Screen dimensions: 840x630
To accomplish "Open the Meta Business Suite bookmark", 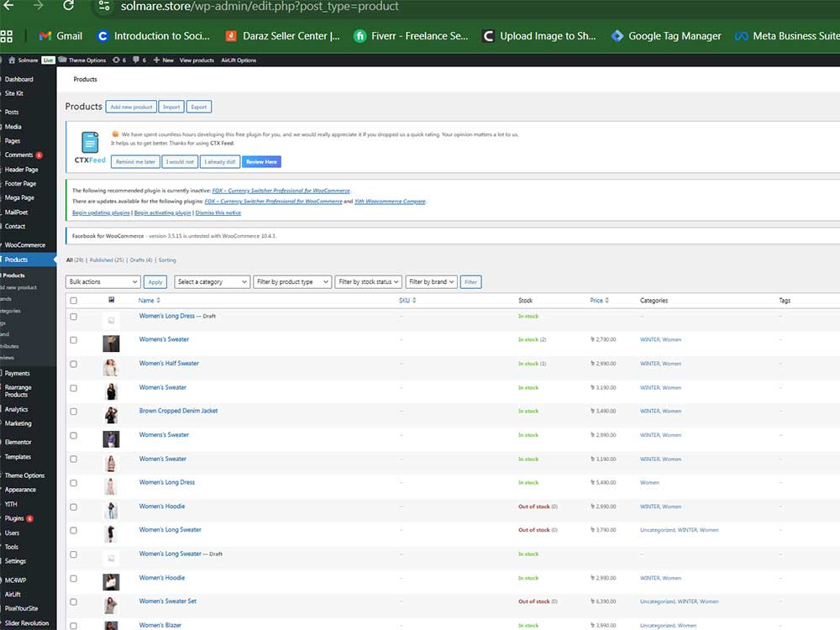I will [787, 36].
